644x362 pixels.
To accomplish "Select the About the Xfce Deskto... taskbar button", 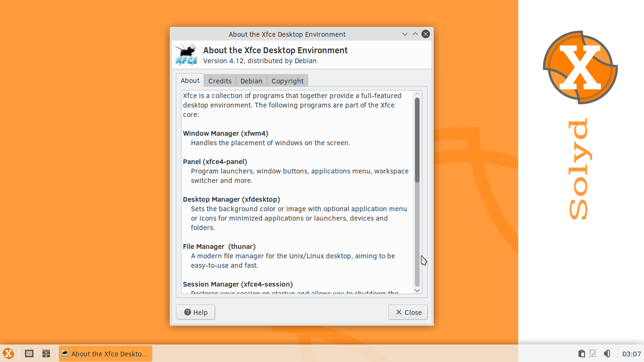I will pyautogui.click(x=106, y=354).
